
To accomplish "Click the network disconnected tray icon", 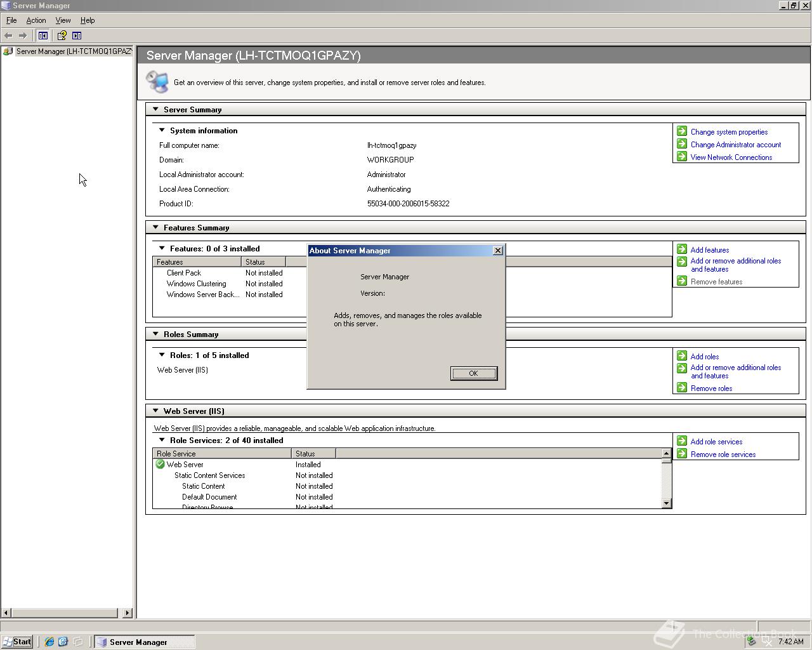I will click(768, 641).
